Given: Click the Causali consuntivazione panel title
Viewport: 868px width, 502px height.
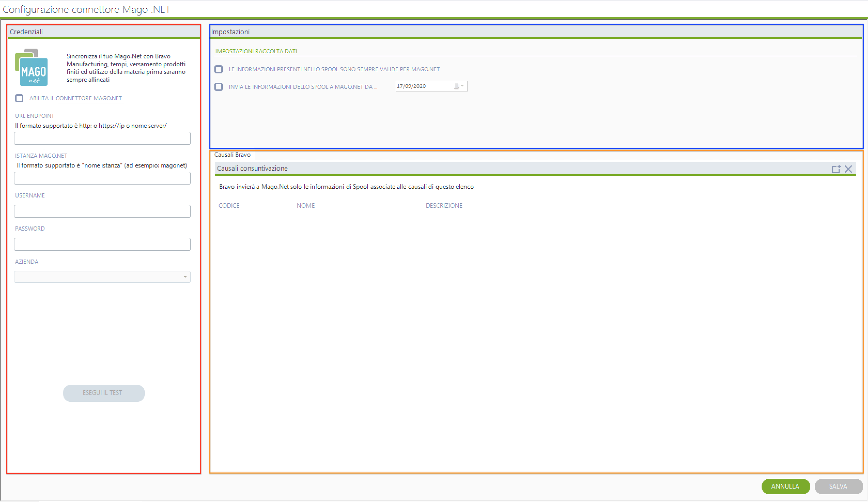Looking at the screenshot, I should point(252,168).
